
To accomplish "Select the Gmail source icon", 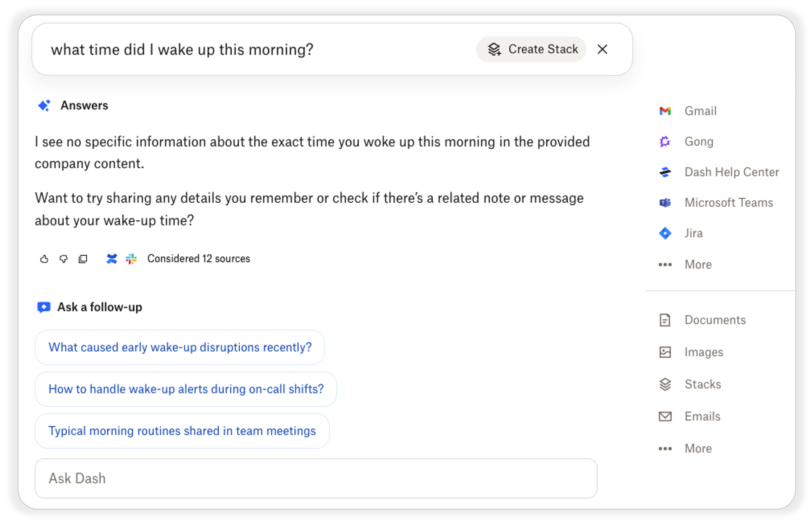I will (665, 111).
